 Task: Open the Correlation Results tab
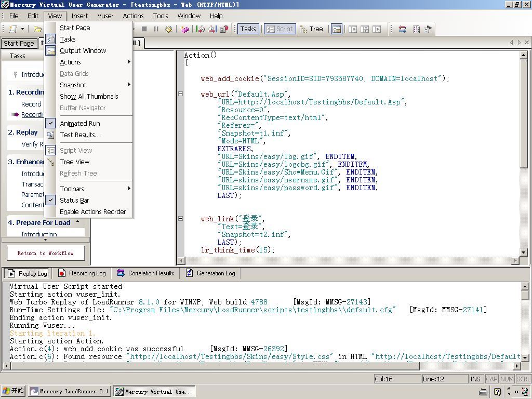145,273
